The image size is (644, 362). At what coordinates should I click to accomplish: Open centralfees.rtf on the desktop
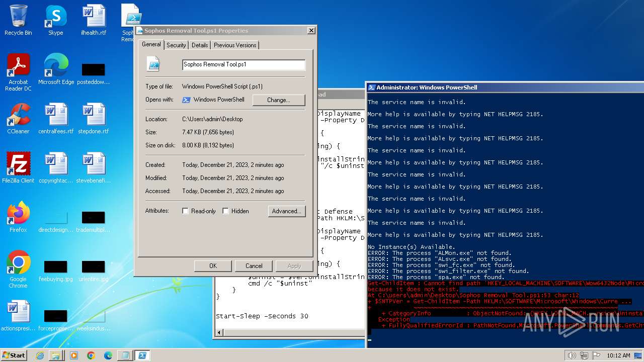pos(56,119)
